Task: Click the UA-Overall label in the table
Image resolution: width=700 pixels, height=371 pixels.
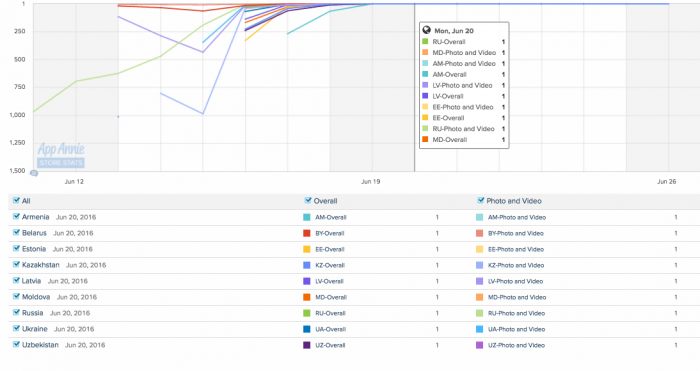Action: [331, 329]
